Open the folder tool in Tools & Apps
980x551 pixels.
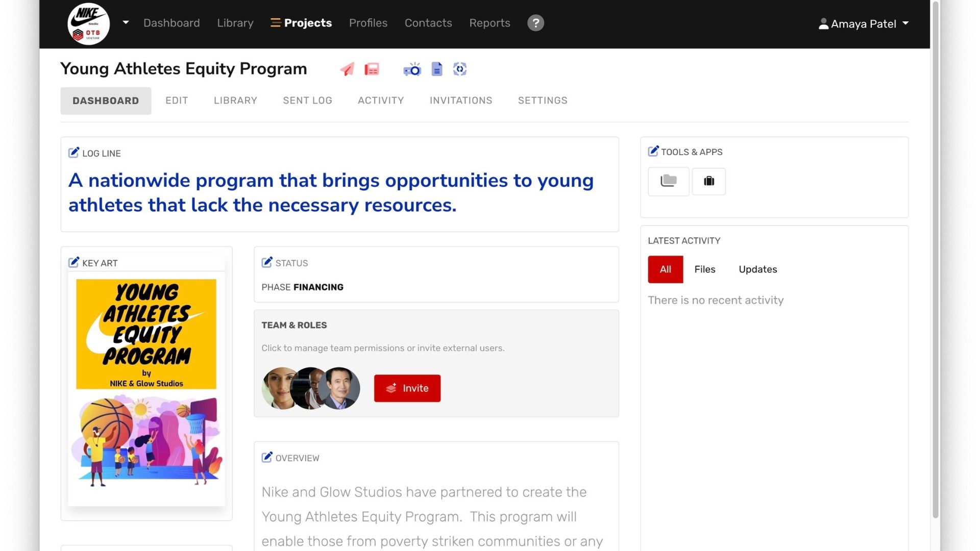668,181
